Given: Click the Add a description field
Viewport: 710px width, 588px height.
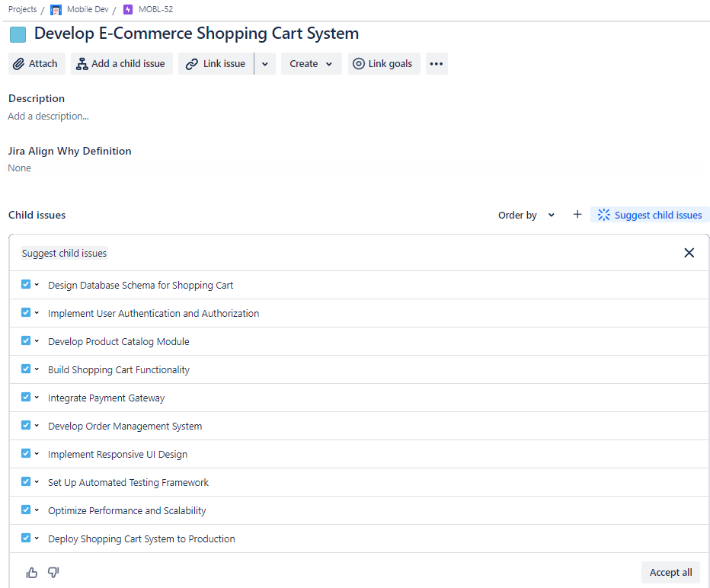Looking at the screenshot, I should pos(49,117).
